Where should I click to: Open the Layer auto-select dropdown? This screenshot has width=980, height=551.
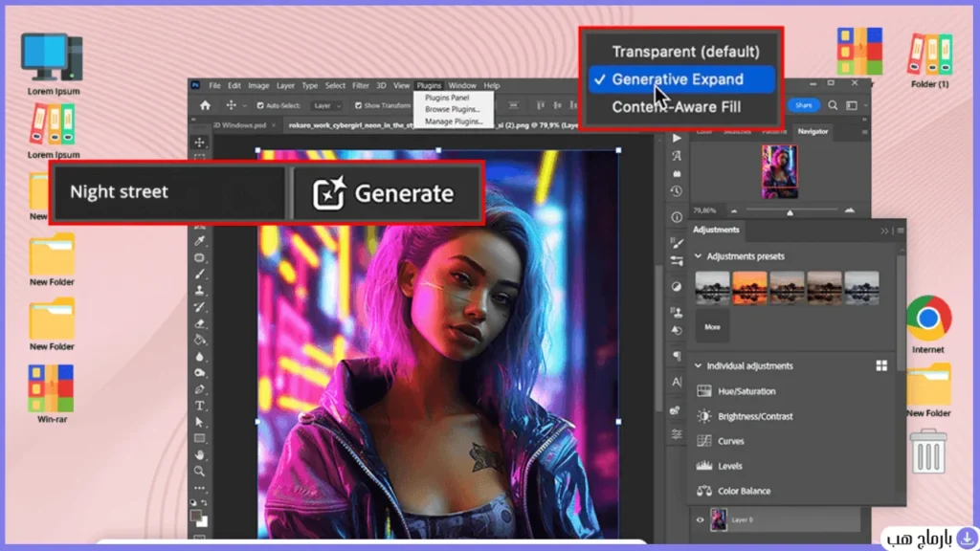[327, 105]
